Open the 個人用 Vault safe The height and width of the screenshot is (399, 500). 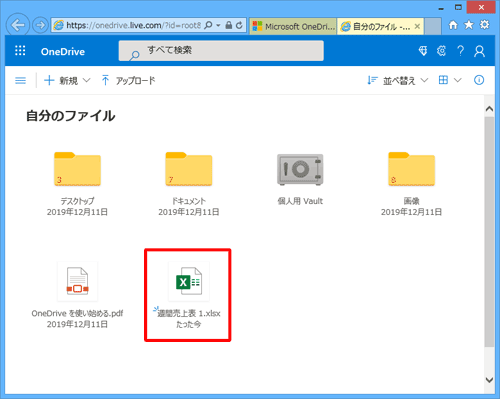click(x=300, y=169)
